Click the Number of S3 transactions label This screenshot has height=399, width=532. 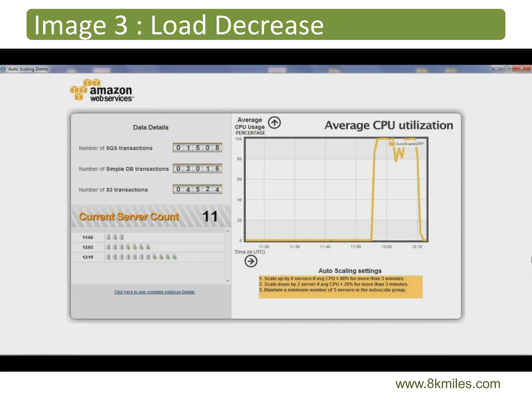[113, 190]
